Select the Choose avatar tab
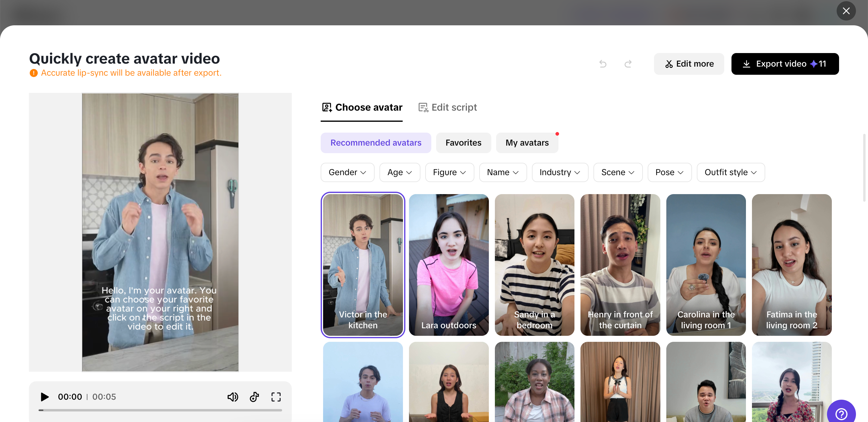The height and width of the screenshot is (422, 868). (362, 107)
